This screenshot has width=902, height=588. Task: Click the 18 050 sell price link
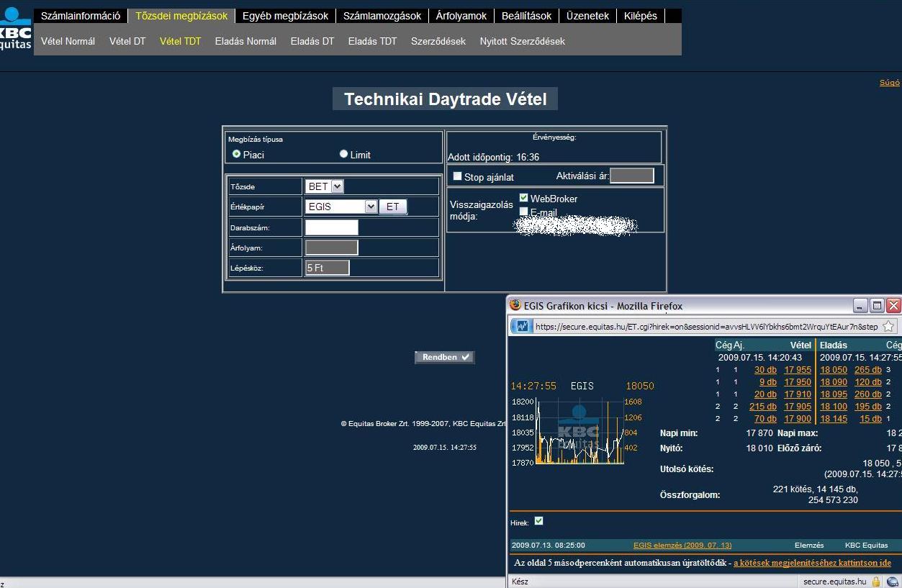click(x=834, y=370)
